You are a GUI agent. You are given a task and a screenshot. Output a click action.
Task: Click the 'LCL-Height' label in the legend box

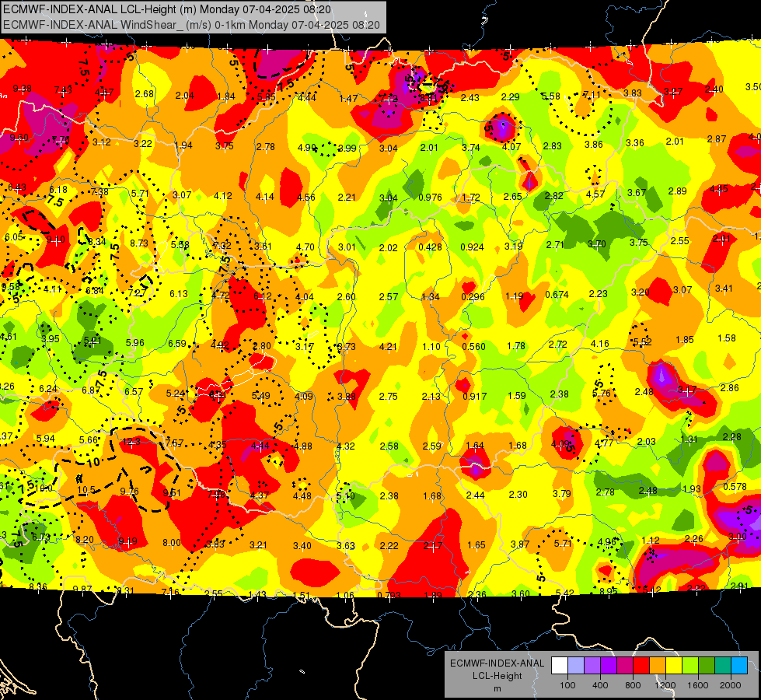pyautogui.click(x=497, y=676)
